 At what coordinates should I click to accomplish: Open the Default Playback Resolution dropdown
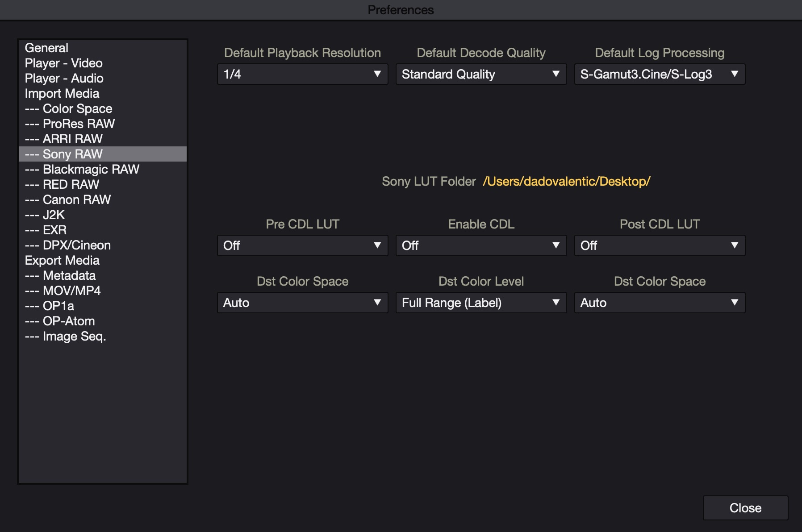[302, 74]
